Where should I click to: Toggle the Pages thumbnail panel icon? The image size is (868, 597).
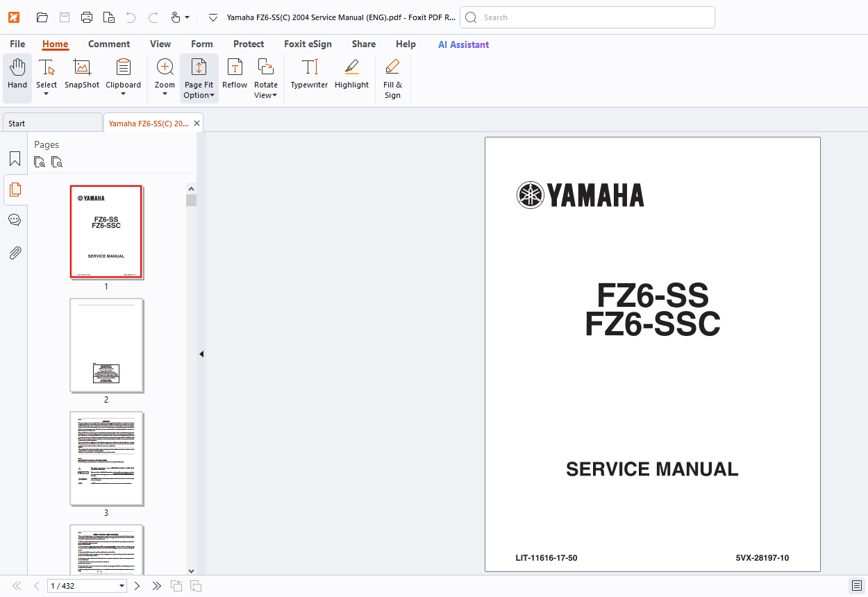(15, 190)
